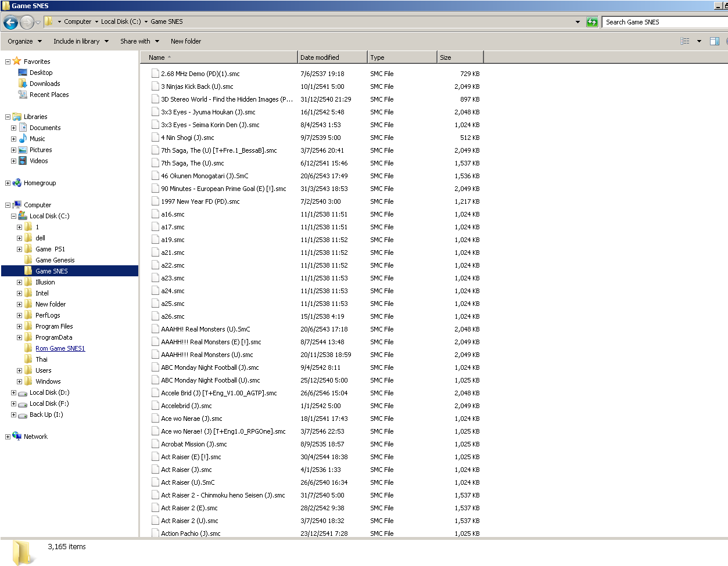Click the Illusion folder icon
Screen dimensions: 728x566
[x=28, y=282]
